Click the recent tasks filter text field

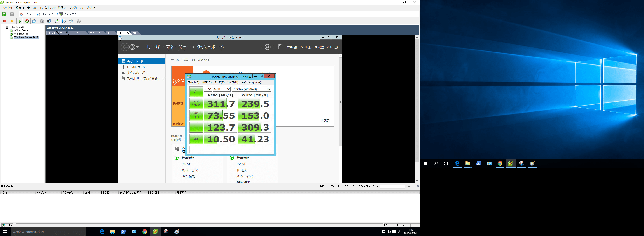point(392,187)
